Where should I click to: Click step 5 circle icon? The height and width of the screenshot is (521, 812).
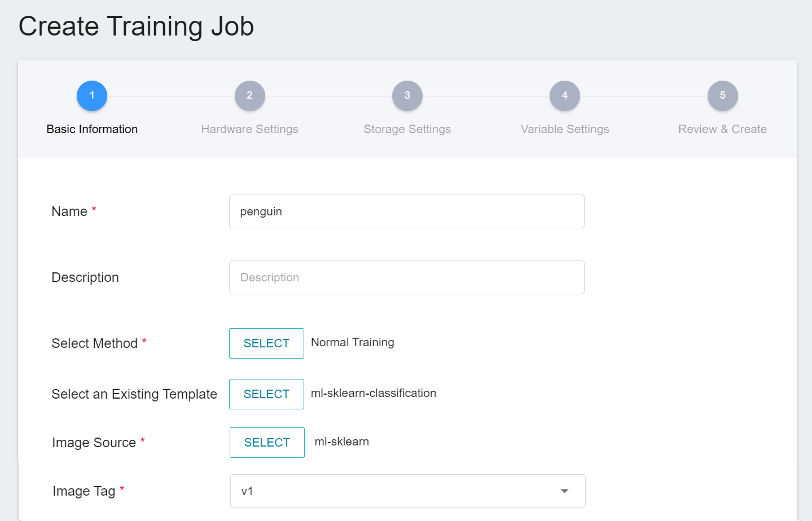722,96
